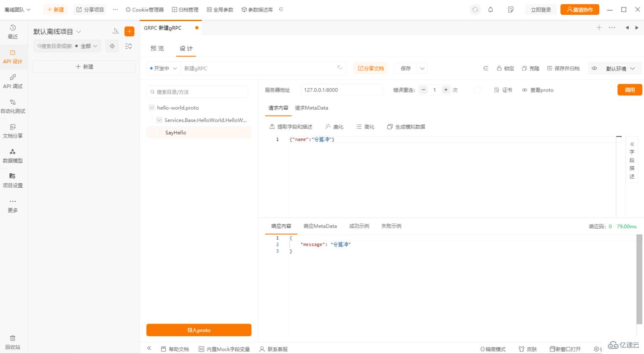Click the 搜索目录/方法 search field

click(x=197, y=92)
